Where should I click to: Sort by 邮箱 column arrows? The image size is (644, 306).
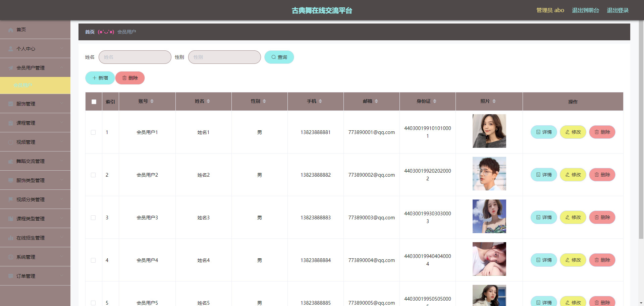[x=376, y=101]
